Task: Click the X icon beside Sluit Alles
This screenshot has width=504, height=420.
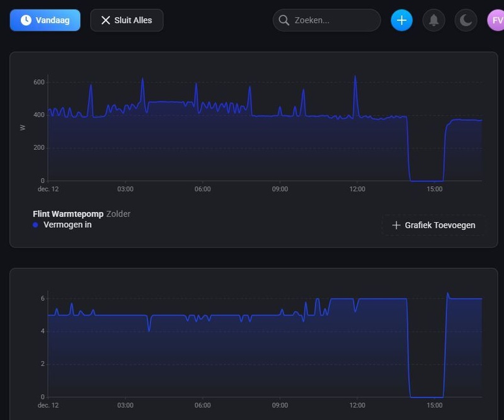Action: (x=106, y=20)
